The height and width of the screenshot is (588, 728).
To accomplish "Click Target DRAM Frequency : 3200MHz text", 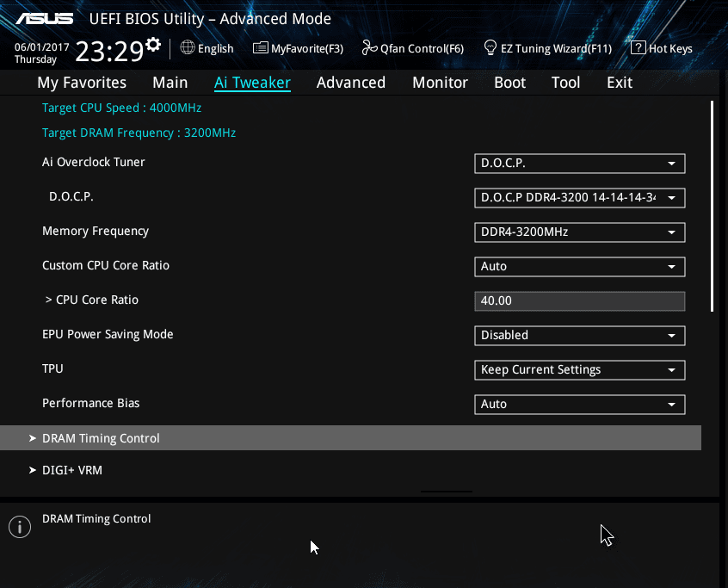I will (x=139, y=133).
